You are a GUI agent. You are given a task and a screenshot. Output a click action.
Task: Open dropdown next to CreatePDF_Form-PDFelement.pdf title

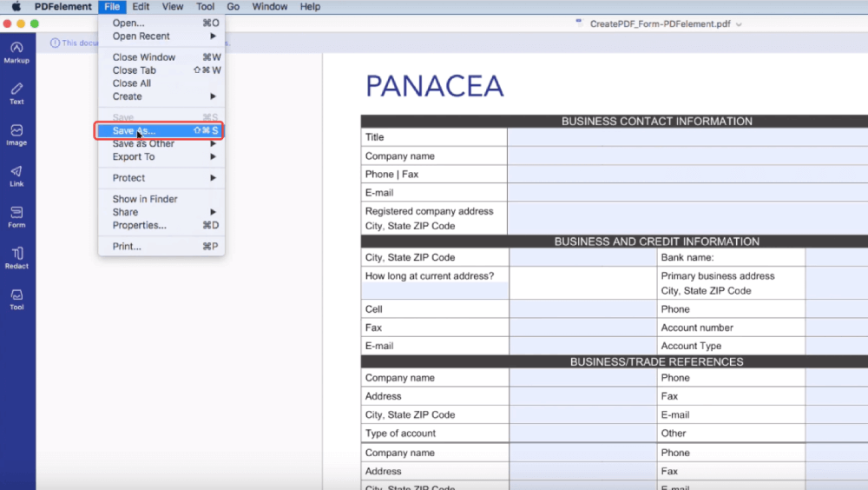(x=740, y=24)
